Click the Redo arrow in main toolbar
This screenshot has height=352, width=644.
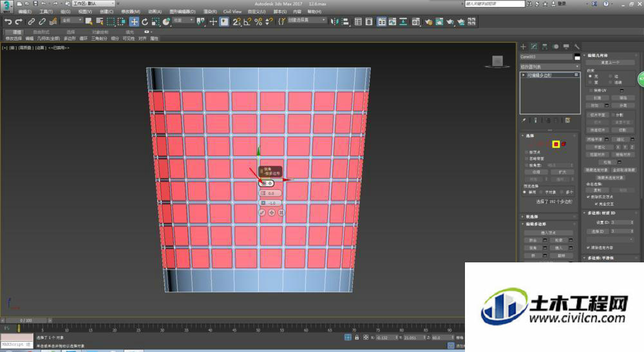pos(19,22)
